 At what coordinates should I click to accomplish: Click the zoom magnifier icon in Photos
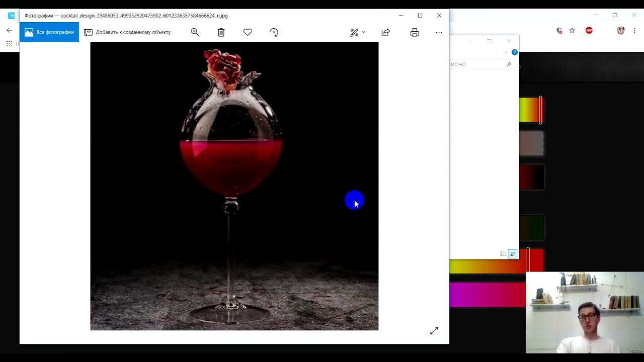tap(195, 32)
